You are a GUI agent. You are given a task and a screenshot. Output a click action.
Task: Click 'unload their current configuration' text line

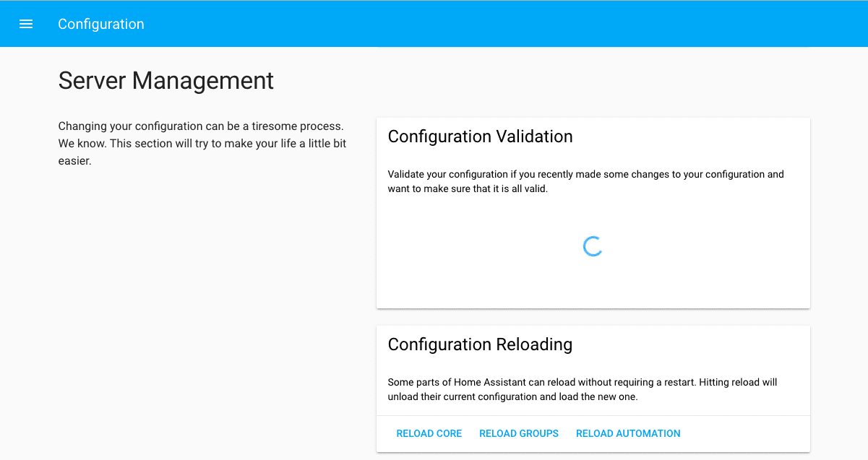click(x=512, y=397)
